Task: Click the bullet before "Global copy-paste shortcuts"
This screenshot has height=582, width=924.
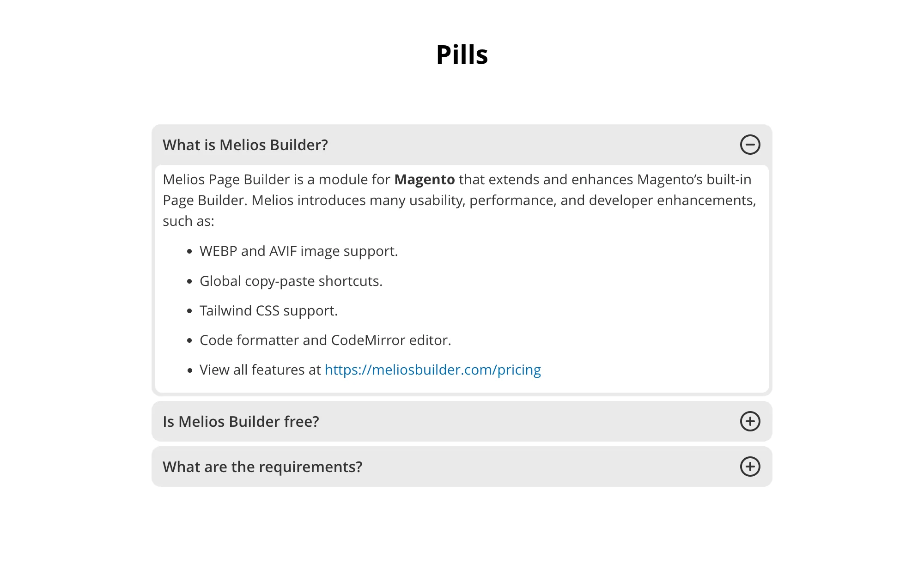Action: point(189,282)
